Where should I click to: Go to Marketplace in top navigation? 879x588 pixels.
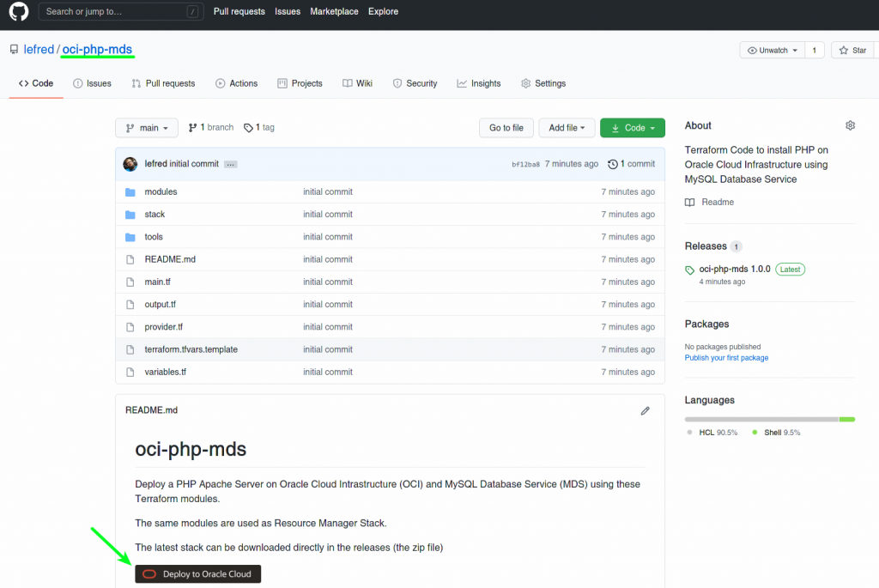[x=334, y=11]
